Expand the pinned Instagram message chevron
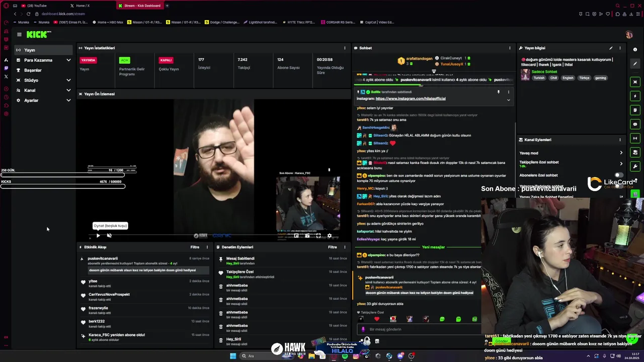The width and height of the screenshot is (644, 362). 508,100
